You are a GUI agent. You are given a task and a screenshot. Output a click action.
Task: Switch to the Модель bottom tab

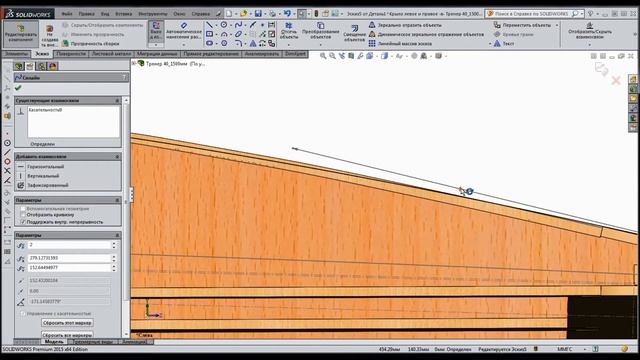(x=54, y=342)
